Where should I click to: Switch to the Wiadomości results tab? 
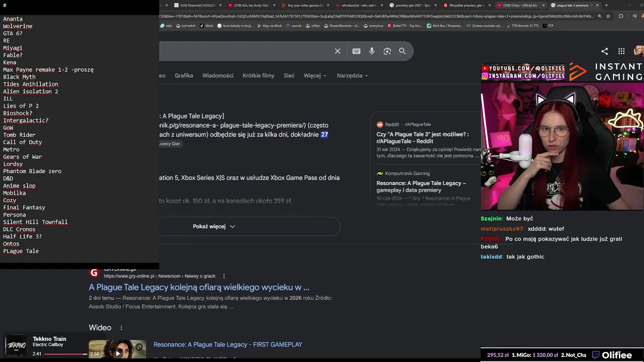(x=218, y=75)
